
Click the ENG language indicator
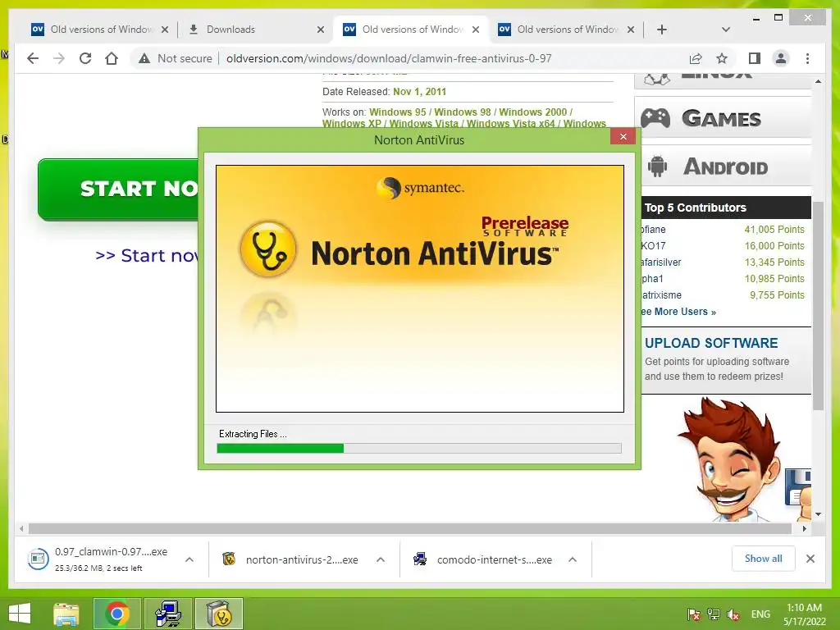[x=760, y=614]
